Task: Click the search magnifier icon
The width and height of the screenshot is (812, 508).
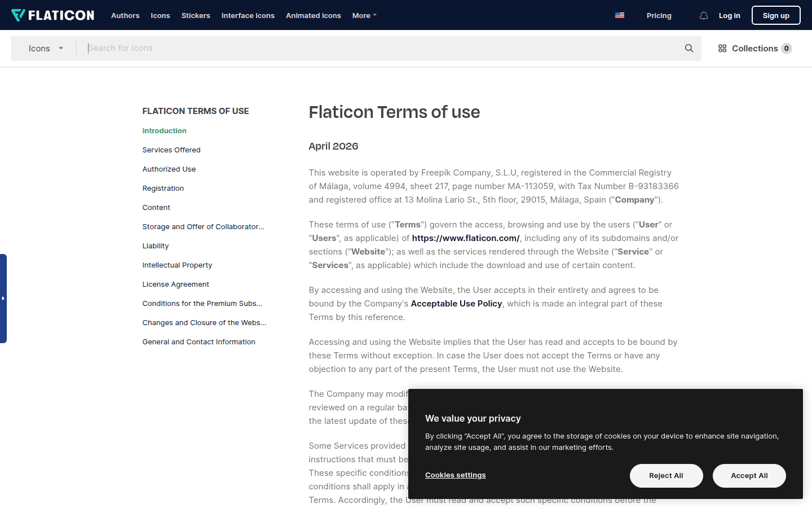Action: point(689,49)
